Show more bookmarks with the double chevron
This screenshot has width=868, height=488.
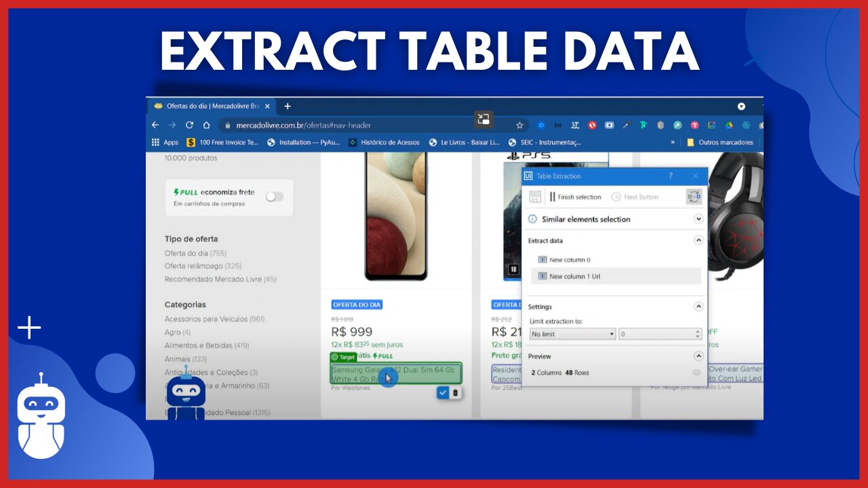pyautogui.click(x=673, y=142)
